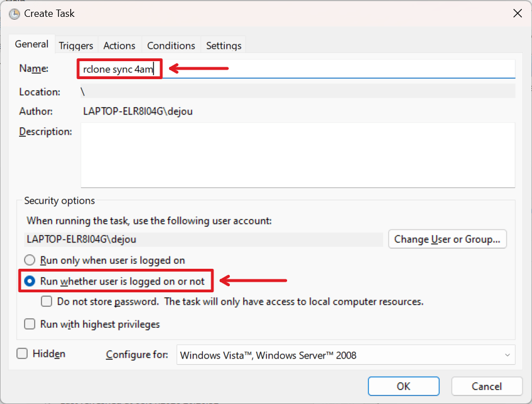This screenshot has height=404, width=532.
Task: Switch to the Triggers tab
Action: (x=76, y=45)
